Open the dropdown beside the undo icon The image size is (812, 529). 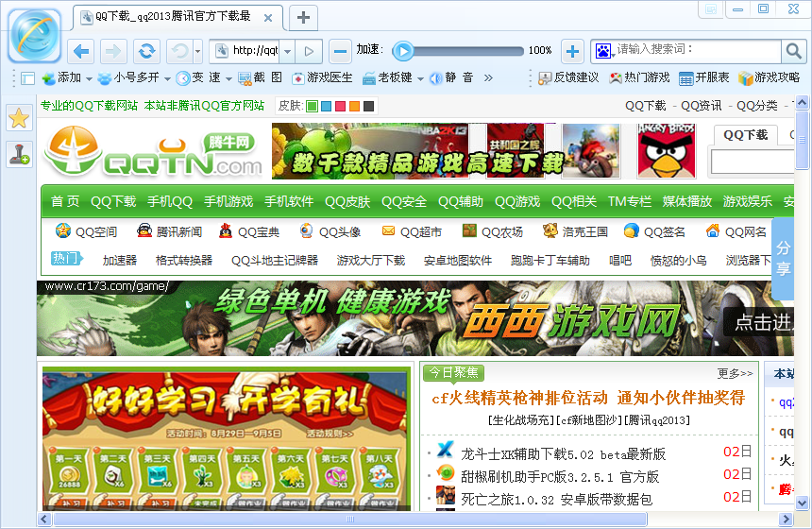point(198,51)
